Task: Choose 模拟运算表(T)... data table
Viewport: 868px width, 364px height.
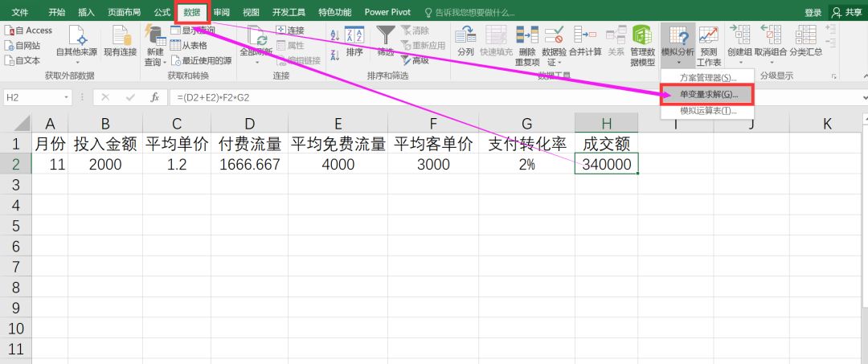Action: [x=707, y=111]
